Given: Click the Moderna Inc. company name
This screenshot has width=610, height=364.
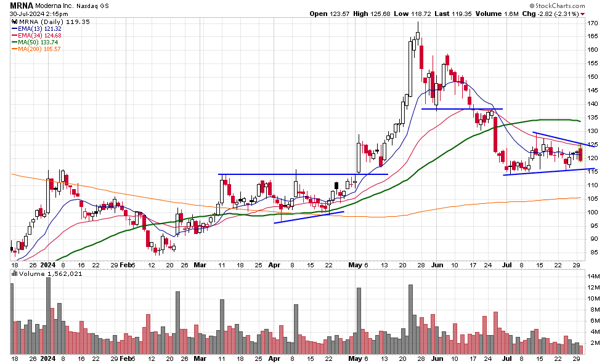Looking at the screenshot, I should (x=54, y=6).
